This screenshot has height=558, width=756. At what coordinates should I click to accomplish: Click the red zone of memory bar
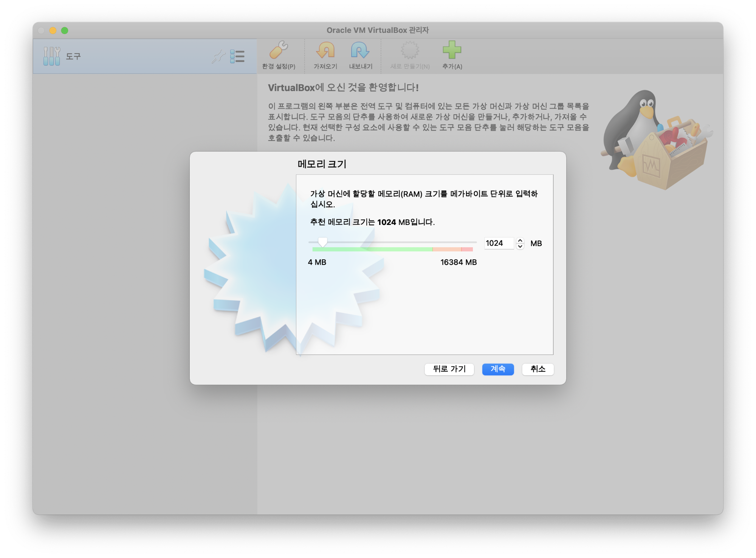point(467,250)
